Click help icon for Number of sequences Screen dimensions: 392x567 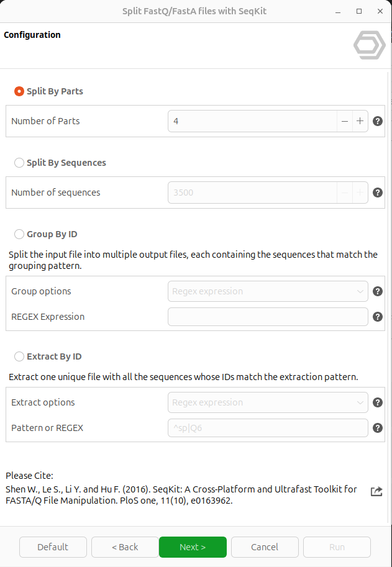377,193
